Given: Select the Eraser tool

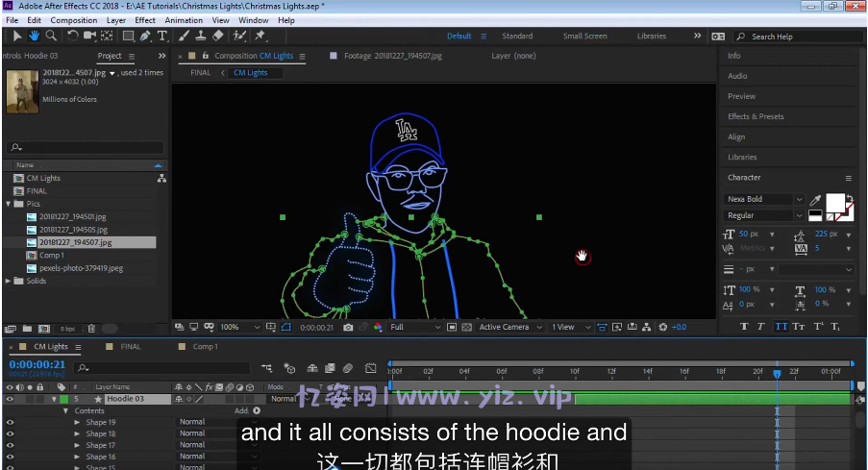Looking at the screenshot, I should (x=218, y=36).
